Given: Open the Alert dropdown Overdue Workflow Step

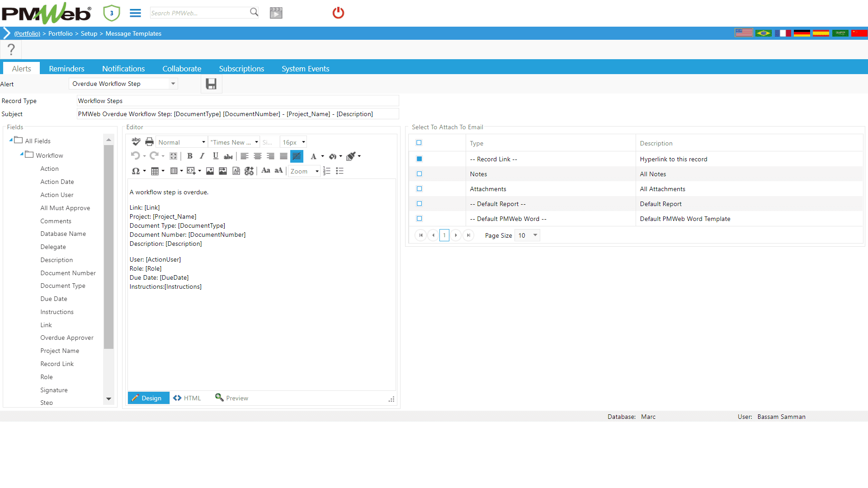Looking at the screenshot, I should [x=123, y=84].
